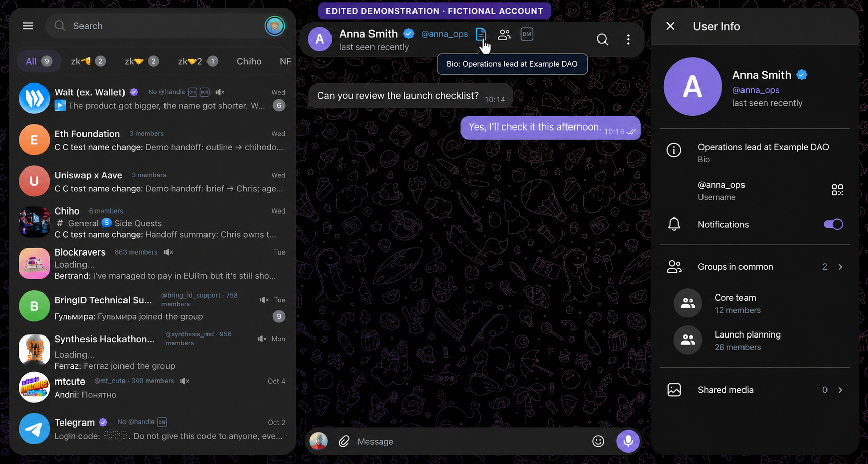Screen dimensions: 868x464
Task: Click the @anna_ops handle in chat header
Action: click(x=444, y=34)
